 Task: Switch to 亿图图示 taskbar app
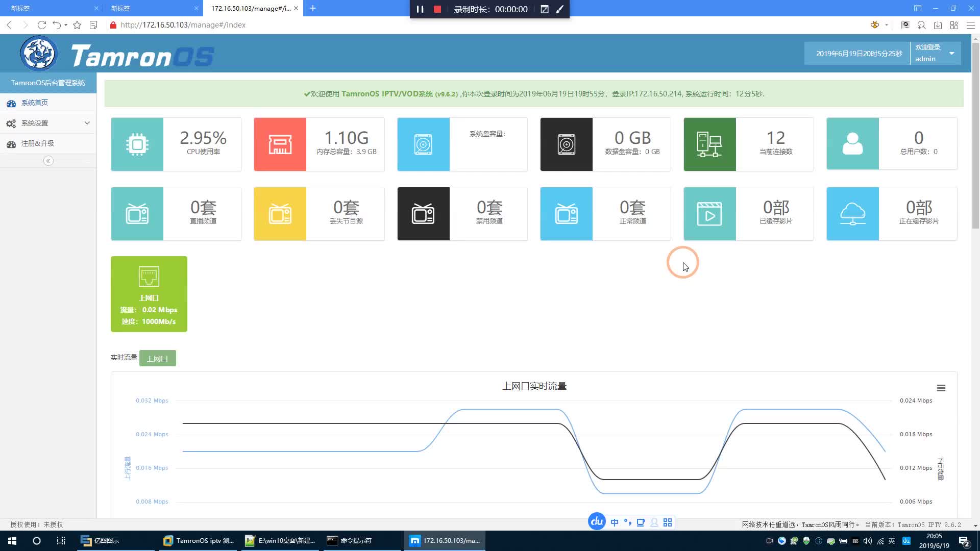[x=115, y=541]
